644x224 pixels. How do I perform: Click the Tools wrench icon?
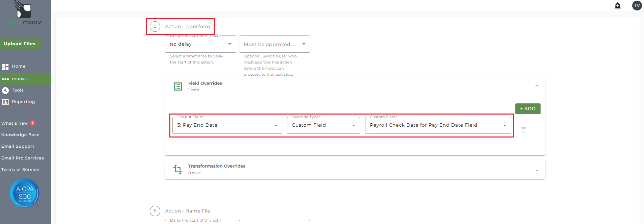click(5, 91)
